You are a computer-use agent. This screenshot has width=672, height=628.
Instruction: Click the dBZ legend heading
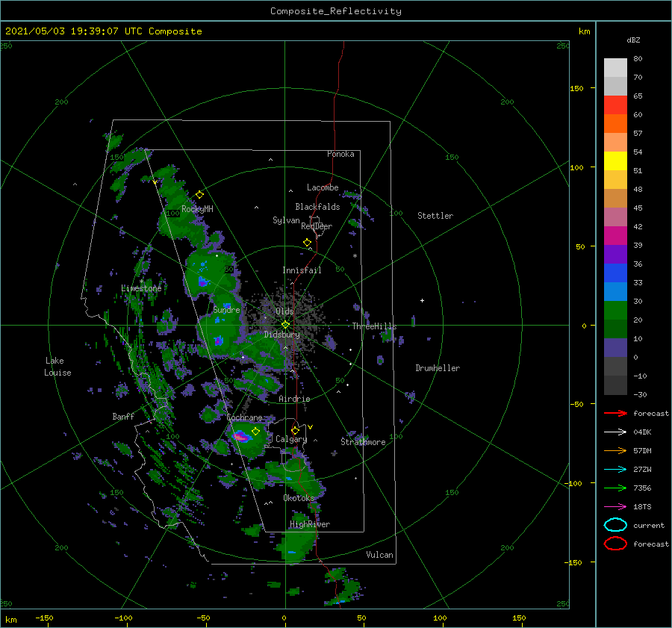(633, 40)
